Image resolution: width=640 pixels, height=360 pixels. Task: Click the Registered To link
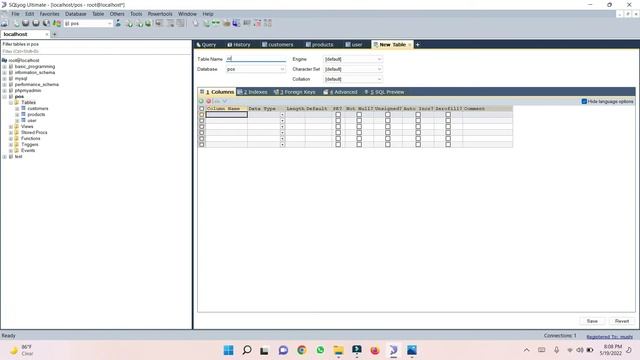pyautogui.click(x=609, y=337)
